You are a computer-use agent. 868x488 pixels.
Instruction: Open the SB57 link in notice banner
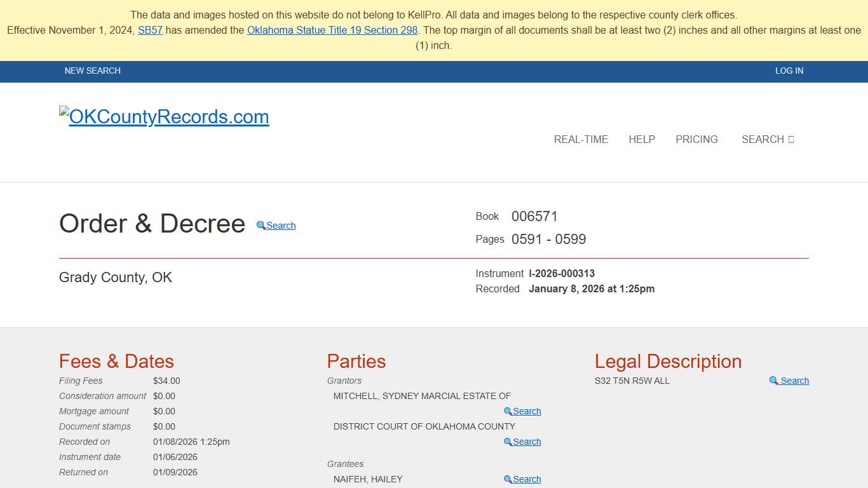pyautogui.click(x=150, y=30)
